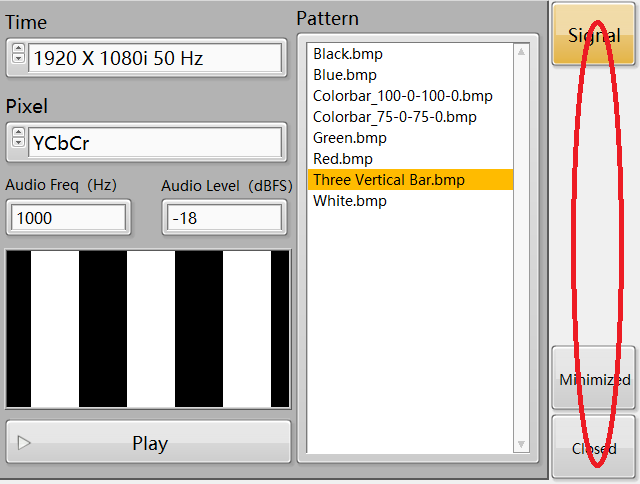Click the Play button
The image size is (640, 484).
coord(149,443)
